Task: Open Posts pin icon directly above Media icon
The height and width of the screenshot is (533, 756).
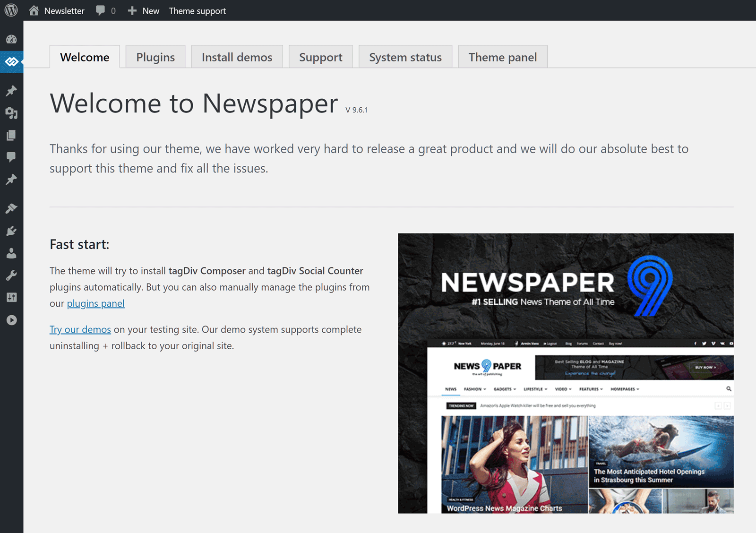Action: [11, 90]
